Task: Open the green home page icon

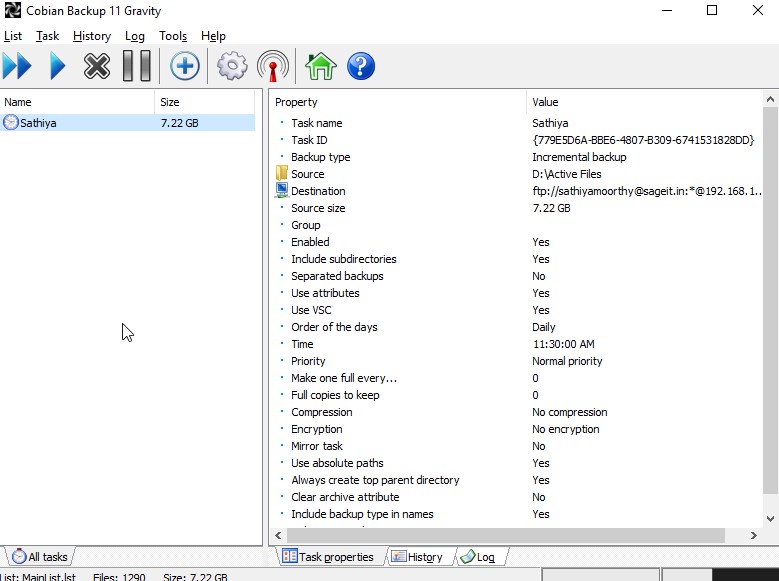Action: pyautogui.click(x=320, y=67)
